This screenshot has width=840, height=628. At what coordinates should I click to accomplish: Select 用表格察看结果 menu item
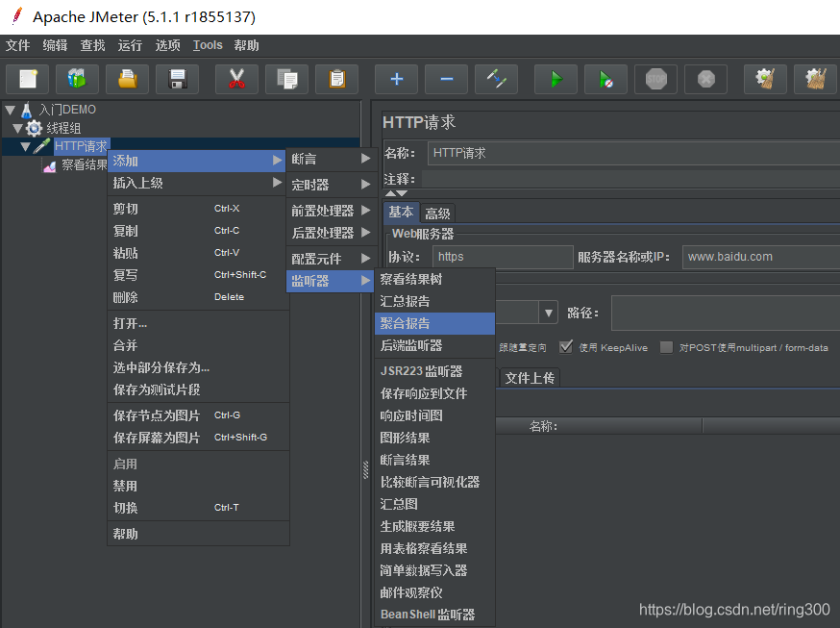click(x=435, y=549)
